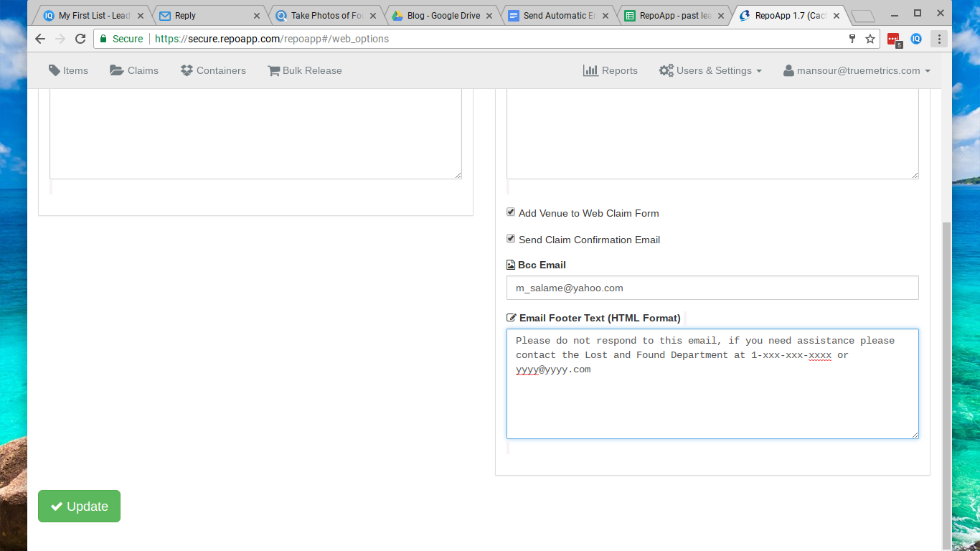This screenshot has width=980, height=551.
Task: Click the Email Footer Text edit icon
Action: click(x=512, y=318)
